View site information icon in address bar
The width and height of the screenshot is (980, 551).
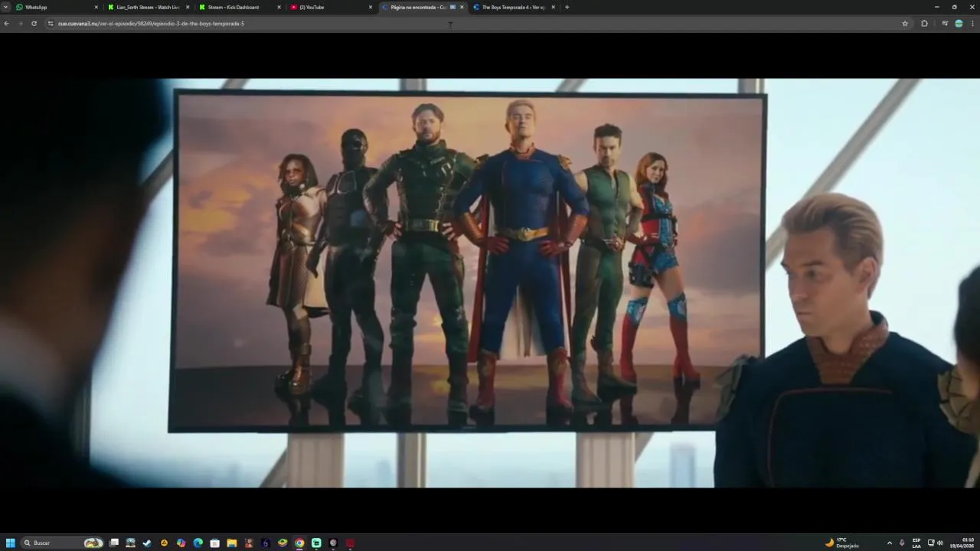(51, 24)
